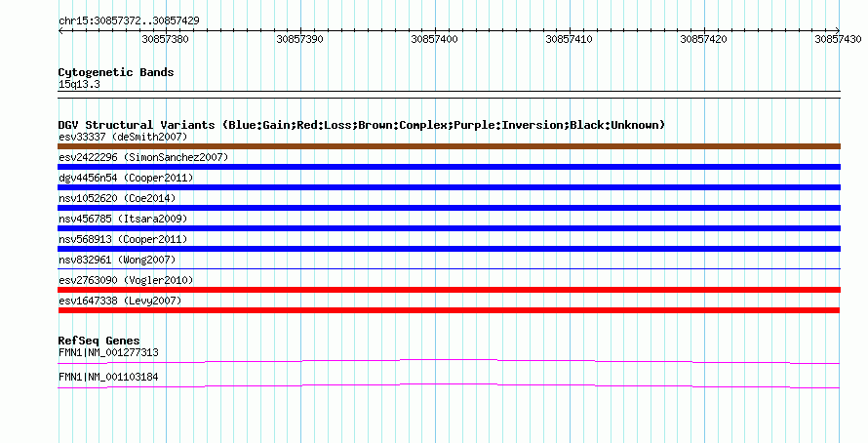This screenshot has width=868, height=443.
Task: Open the Cytogenetic Bands track title
Action: pos(116,72)
